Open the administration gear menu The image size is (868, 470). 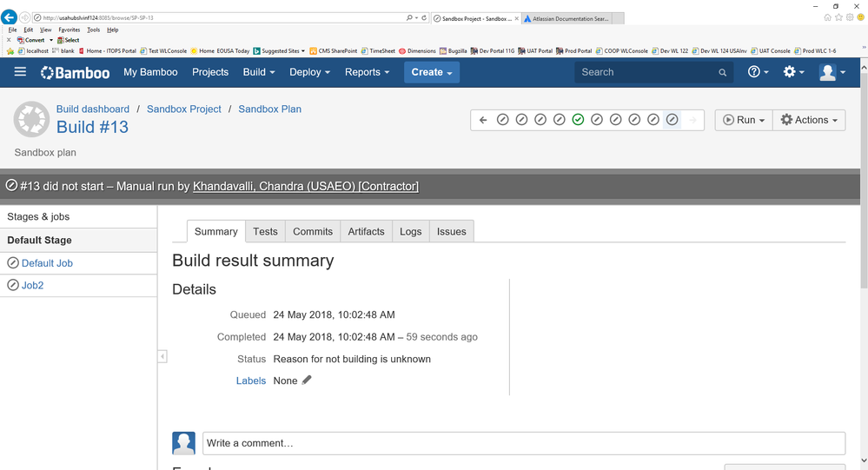(793, 72)
